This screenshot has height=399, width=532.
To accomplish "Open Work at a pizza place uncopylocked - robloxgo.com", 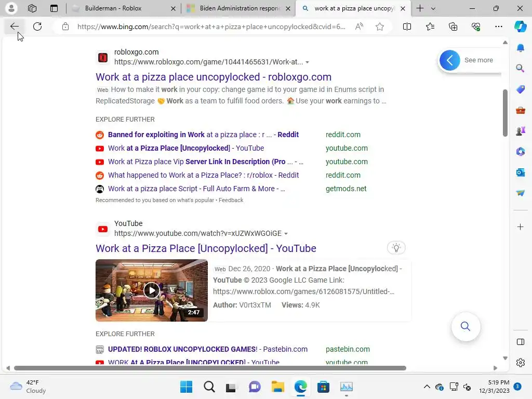I will click(x=214, y=77).
